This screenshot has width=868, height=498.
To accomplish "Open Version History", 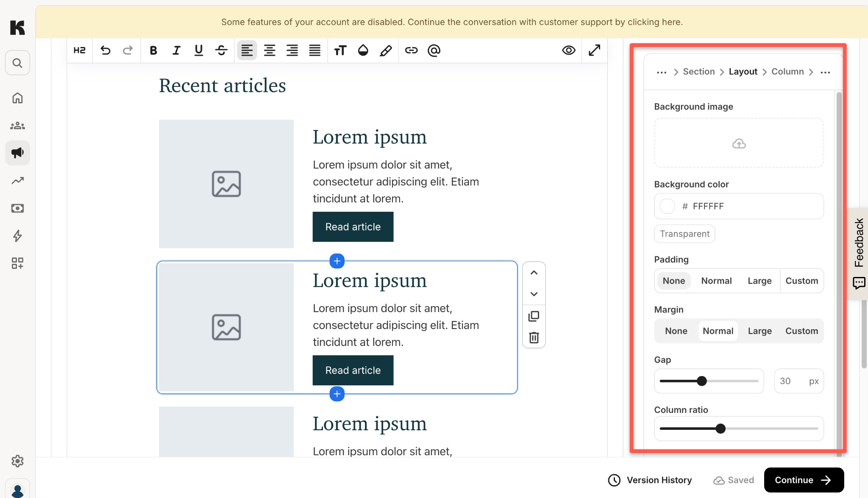I will pos(650,480).
